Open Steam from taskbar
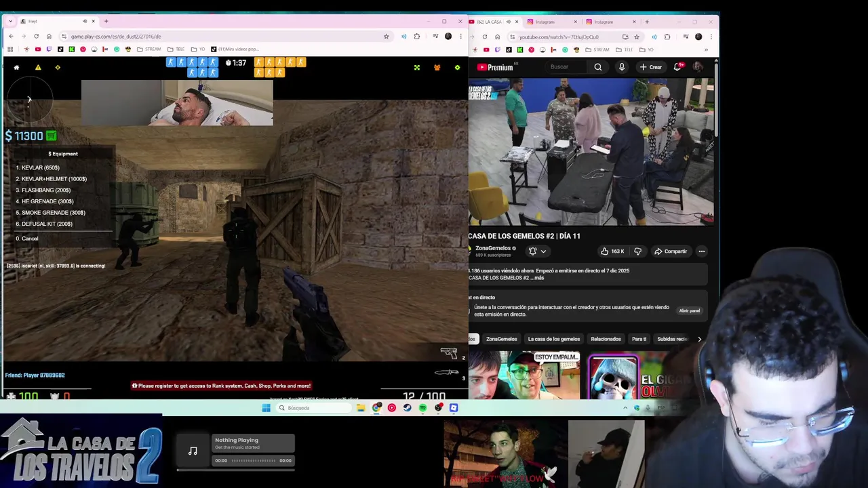This screenshot has width=868, height=488. point(407,408)
